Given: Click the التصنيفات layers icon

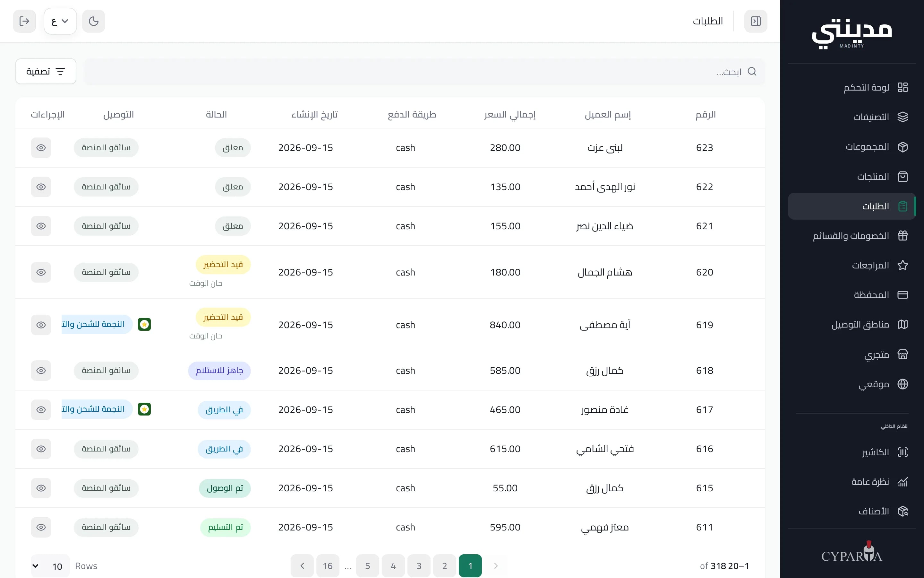Looking at the screenshot, I should coord(903,117).
